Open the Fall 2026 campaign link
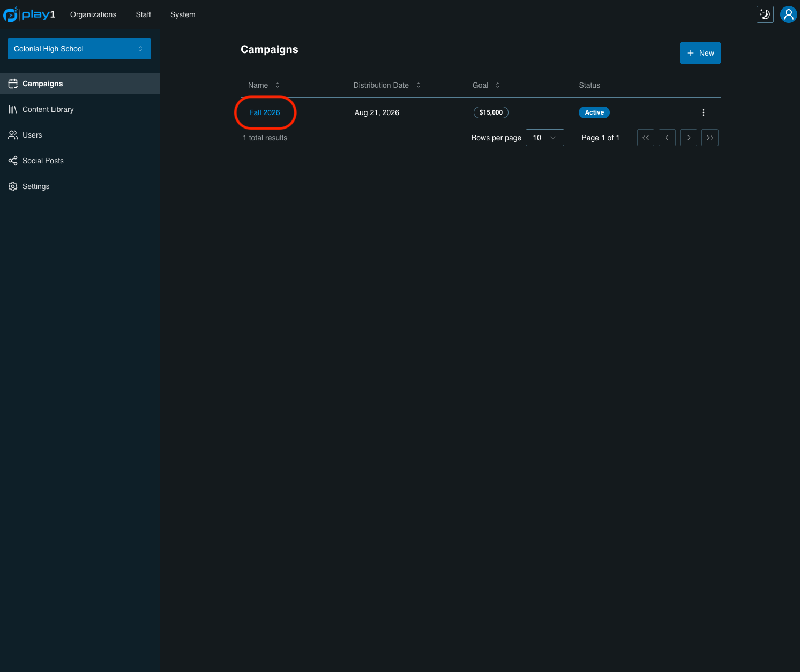Image resolution: width=800 pixels, height=672 pixels. click(x=264, y=112)
